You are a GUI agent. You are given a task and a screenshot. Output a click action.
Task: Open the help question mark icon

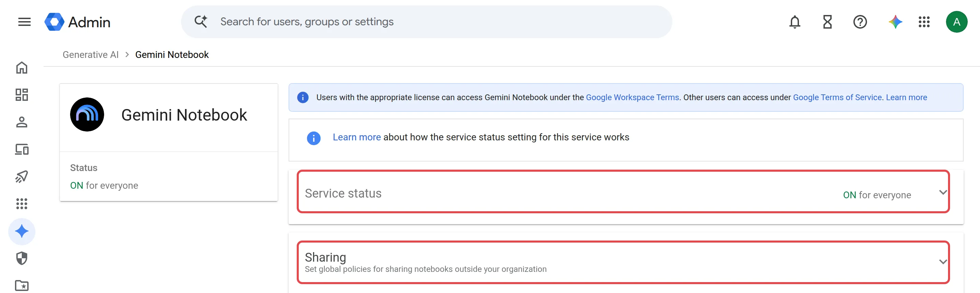860,22
